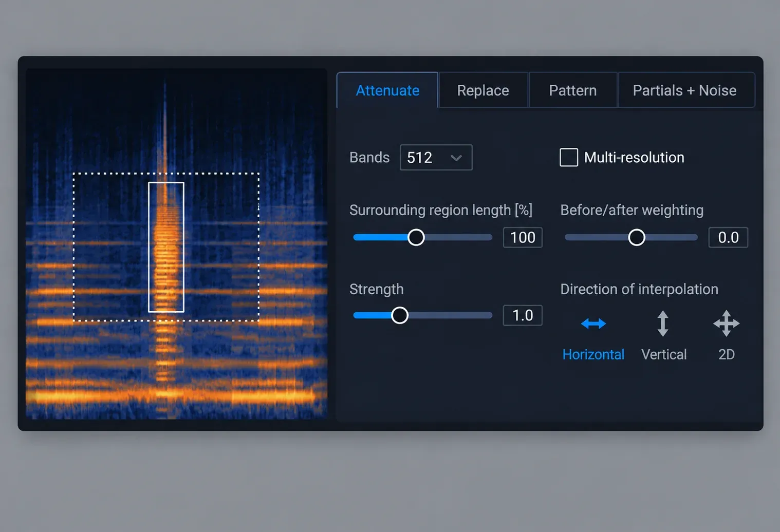Click the Vertical direction label

pyautogui.click(x=664, y=354)
